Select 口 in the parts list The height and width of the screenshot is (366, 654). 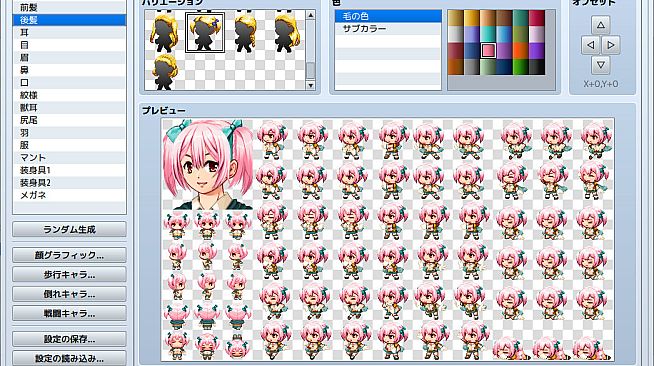69,83
